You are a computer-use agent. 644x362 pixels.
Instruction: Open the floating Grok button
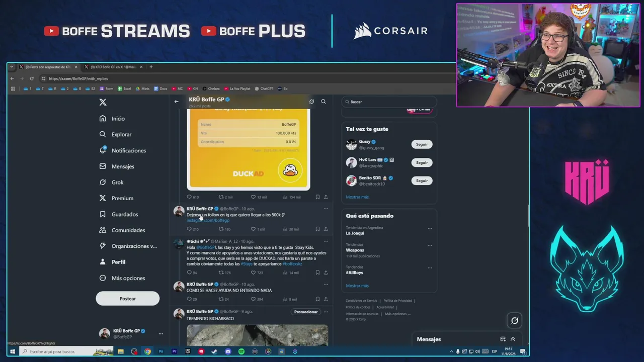point(514,321)
